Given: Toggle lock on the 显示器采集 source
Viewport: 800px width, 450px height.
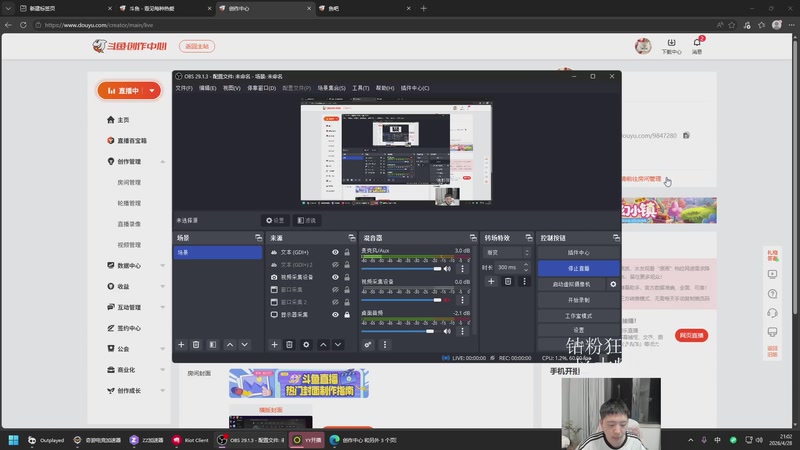Looking at the screenshot, I should (347, 315).
